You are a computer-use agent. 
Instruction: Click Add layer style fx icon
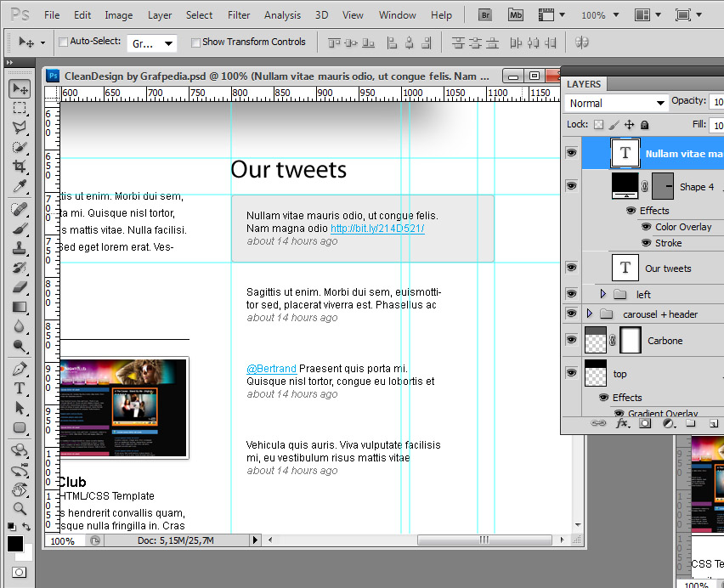(622, 423)
